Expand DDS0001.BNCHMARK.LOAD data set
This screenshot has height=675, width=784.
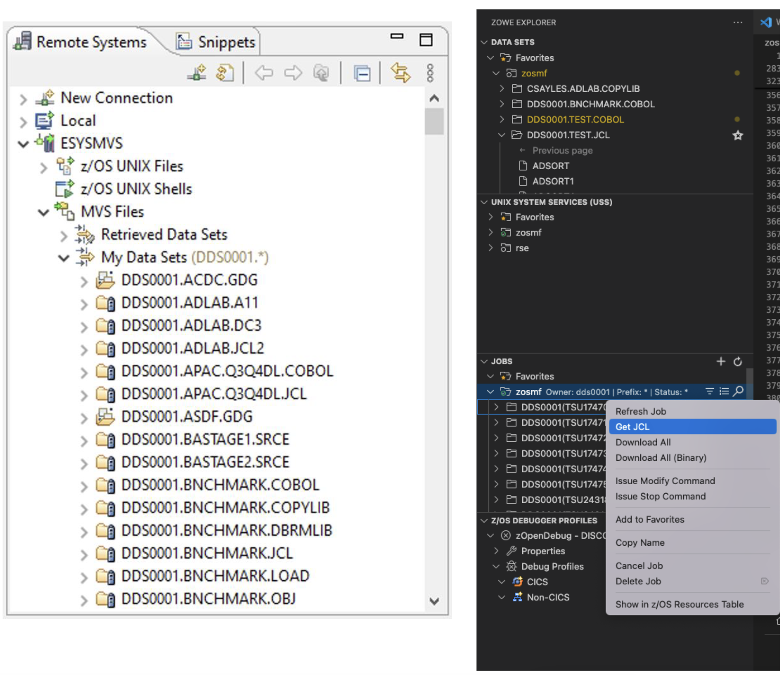point(84,577)
